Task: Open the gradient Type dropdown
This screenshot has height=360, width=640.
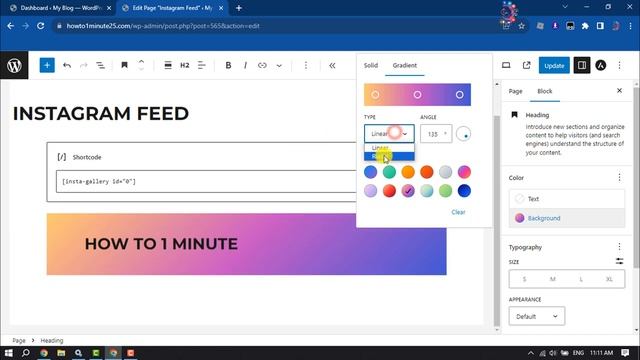Action: pos(389,133)
